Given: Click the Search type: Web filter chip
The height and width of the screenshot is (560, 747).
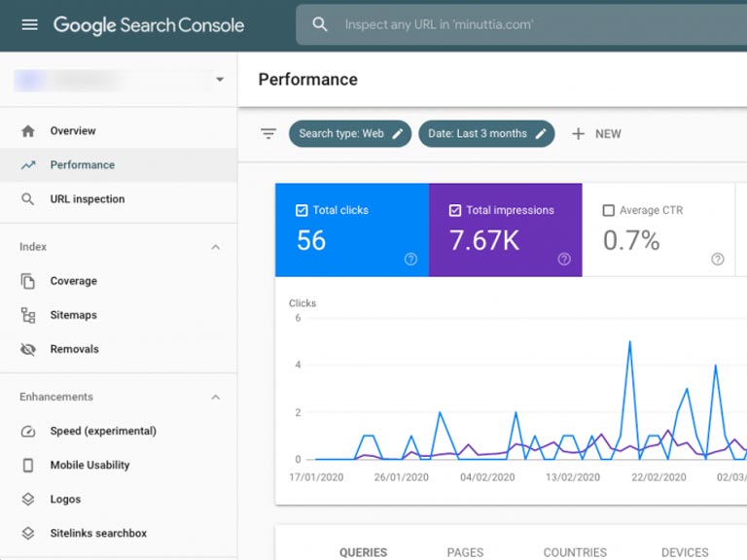Looking at the screenshot, I should 350,134.
